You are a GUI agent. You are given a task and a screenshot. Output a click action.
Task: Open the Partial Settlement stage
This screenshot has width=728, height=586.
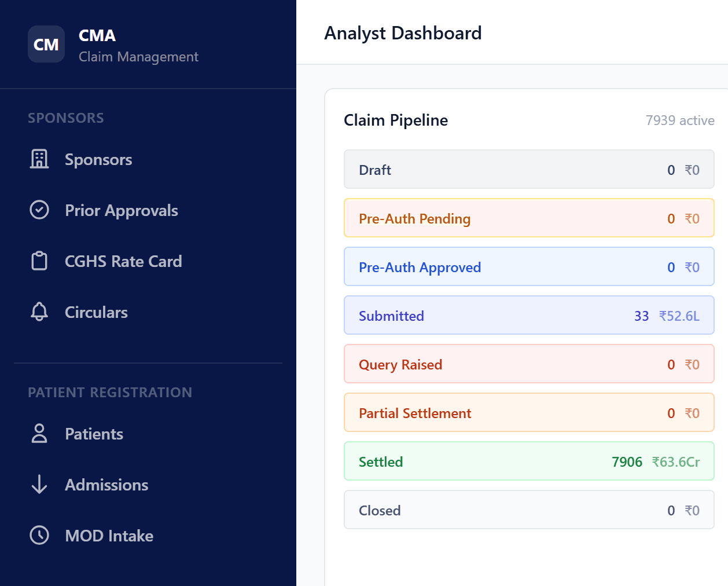point(529,413)
